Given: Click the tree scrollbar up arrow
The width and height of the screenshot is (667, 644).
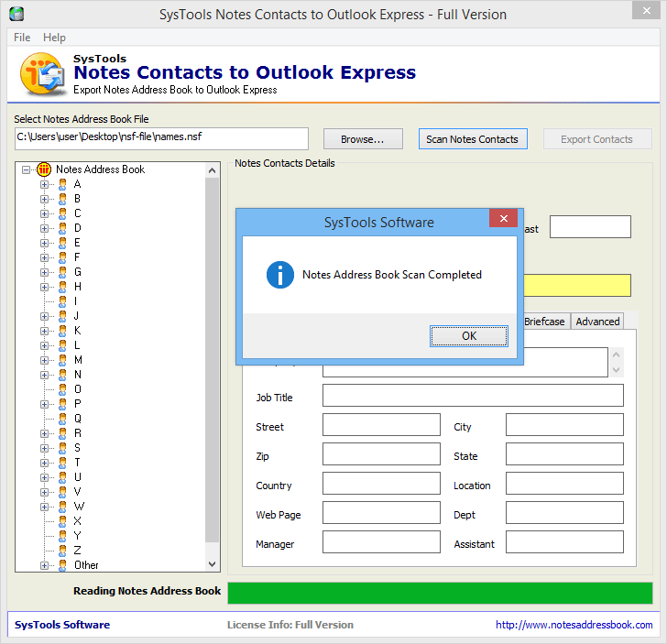Looking at the screenshot, I should (213, 170).
